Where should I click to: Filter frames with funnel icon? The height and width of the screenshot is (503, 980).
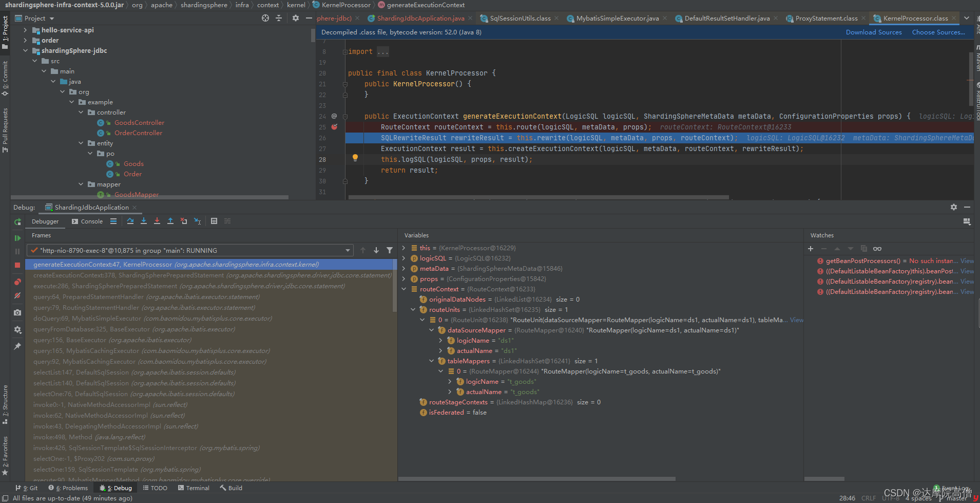390,250
